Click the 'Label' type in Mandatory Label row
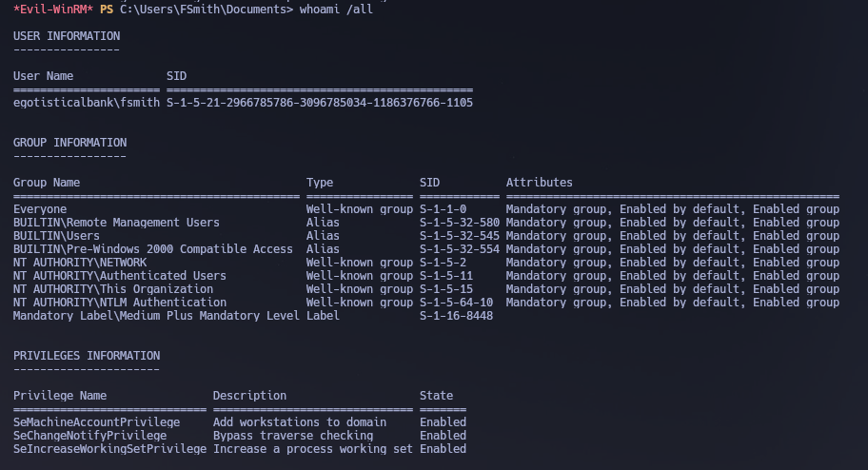Image resolution: width=868 pixels, height=470 pixels. coord(323,316)
